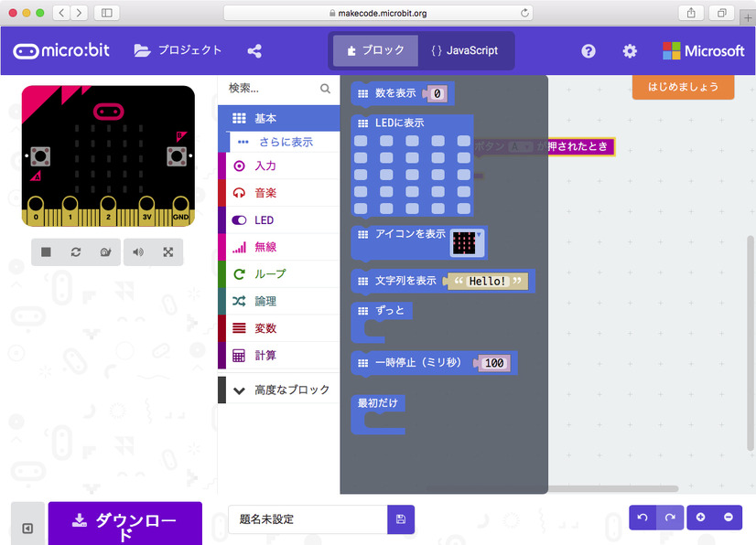Click in the 検索 search box
756x545 pixels.
point(273,88)
